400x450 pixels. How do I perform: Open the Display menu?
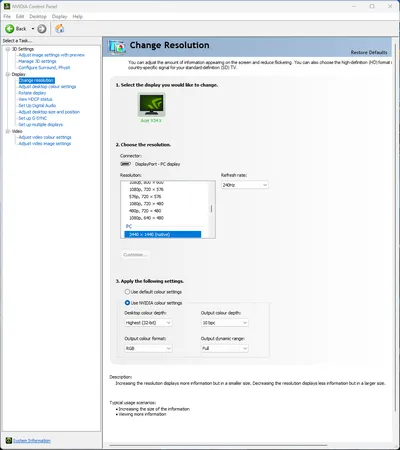59,16
